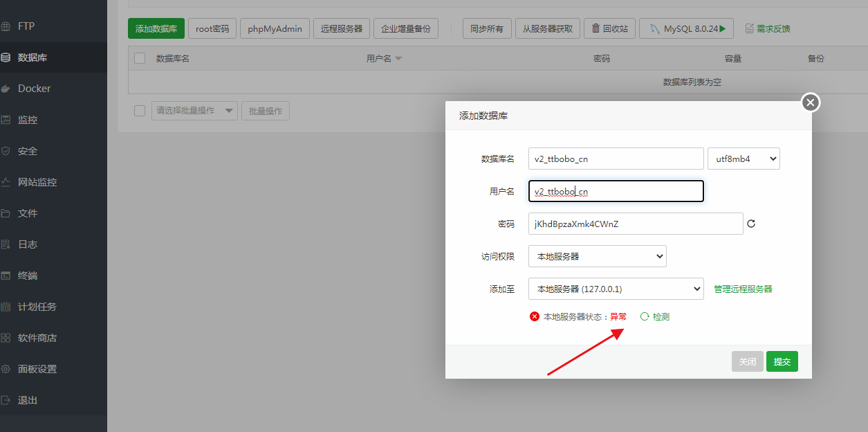The width and height of the screenshot is (868, 432).
Task: Click the 密码 input field
Action: 636,224
